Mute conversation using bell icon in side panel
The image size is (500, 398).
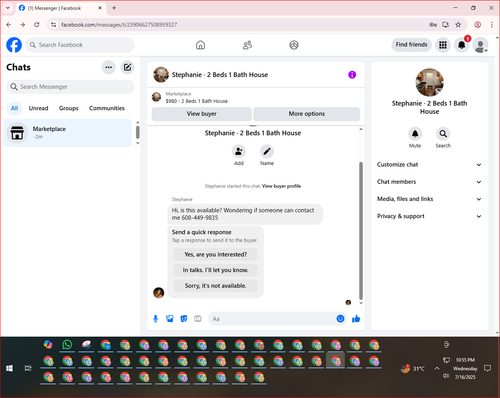pyautogui.click(x=415, y=134)
